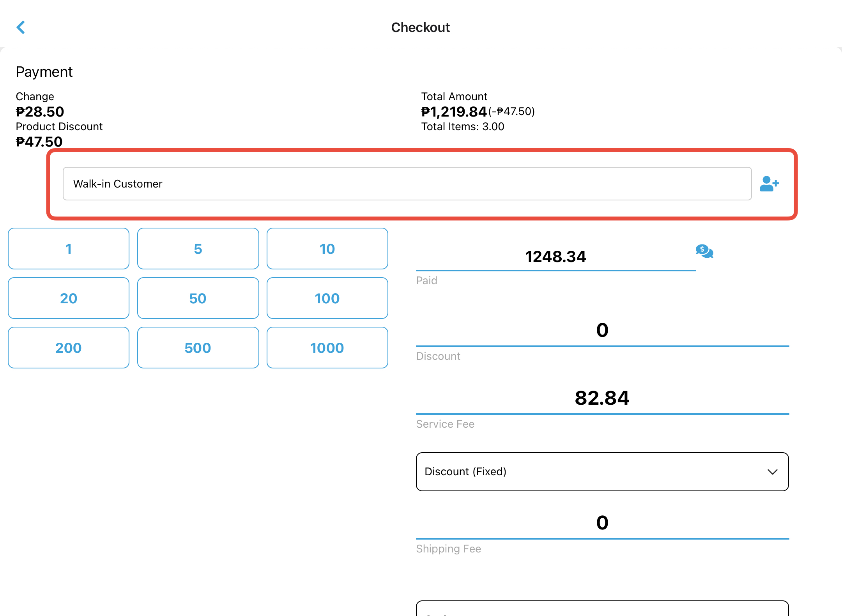
Task: Tap the back arrow icon
Action: (21, 27)
